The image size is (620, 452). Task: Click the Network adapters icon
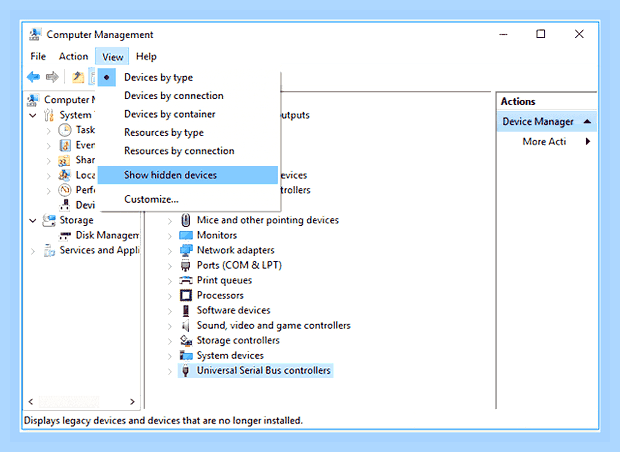tap(186, 250)
